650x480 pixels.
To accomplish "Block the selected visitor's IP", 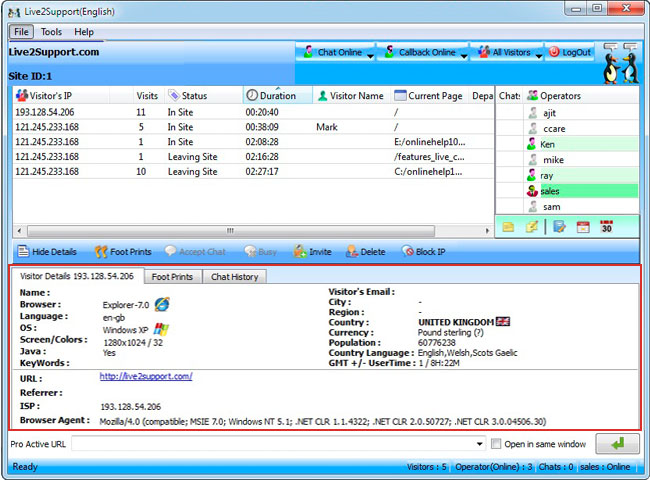I will 423,252.
